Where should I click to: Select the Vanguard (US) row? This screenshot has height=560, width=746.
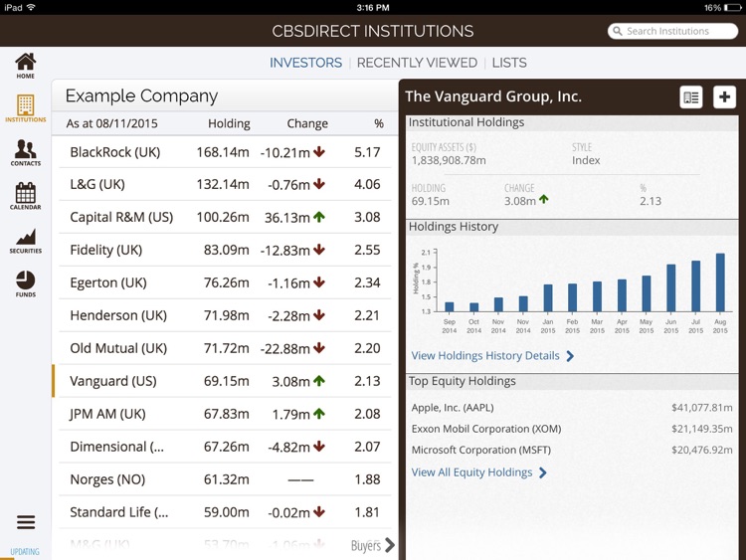(225, 381)
